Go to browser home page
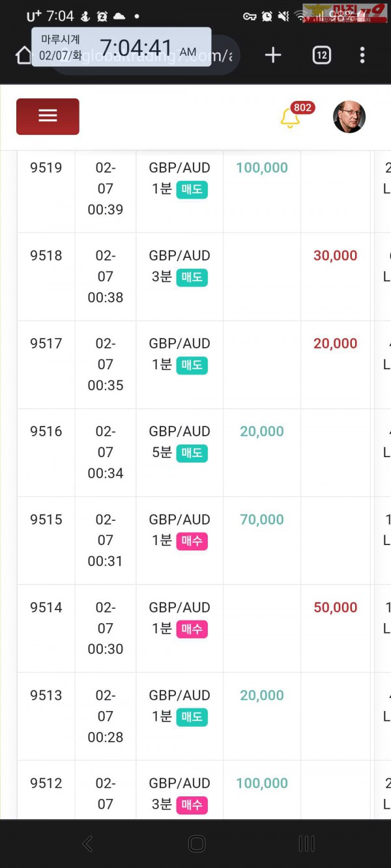This screenshot has width=391, height=868. point(23,56)
